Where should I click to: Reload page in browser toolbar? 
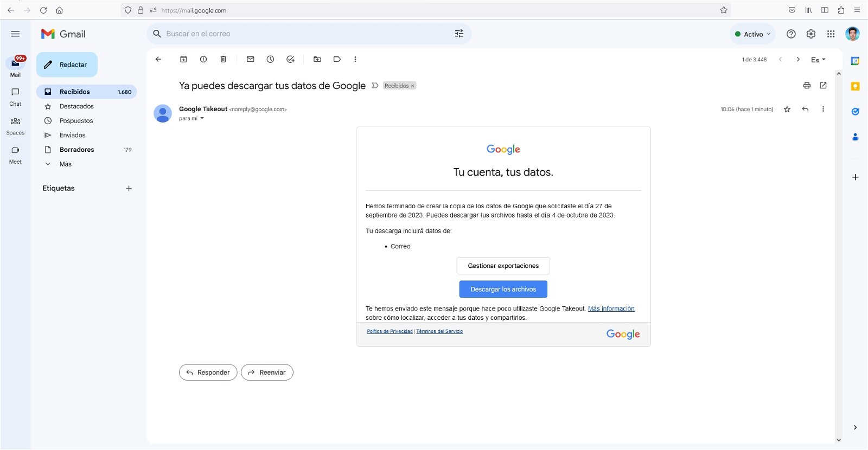pyautogui.click(x=43, y=10)
